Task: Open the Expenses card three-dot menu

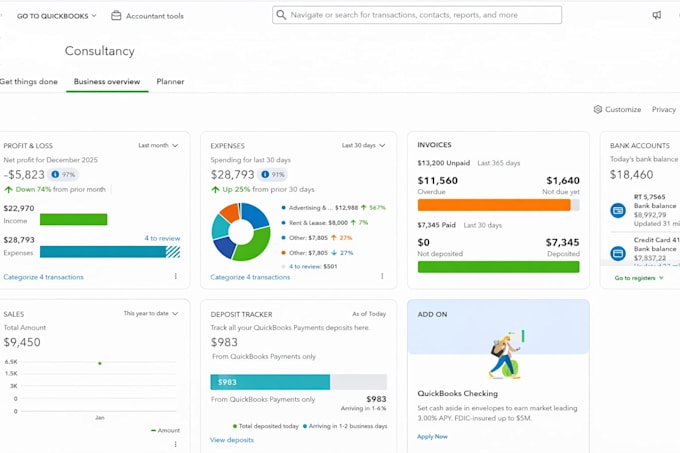Action: (x=382, y=276)
